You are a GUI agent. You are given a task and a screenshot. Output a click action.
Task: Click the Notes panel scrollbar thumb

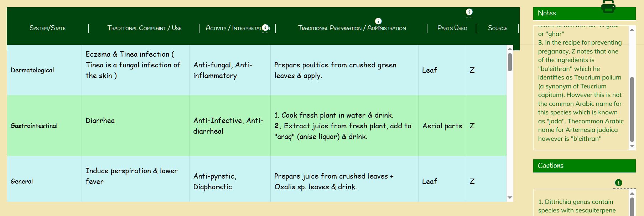click(632, 109)
